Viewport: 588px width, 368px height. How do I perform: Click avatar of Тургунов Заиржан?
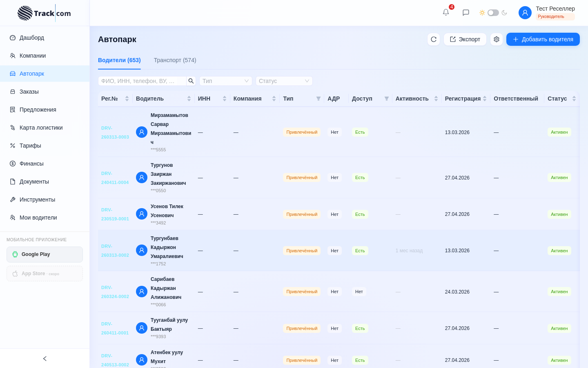(142, 177)
